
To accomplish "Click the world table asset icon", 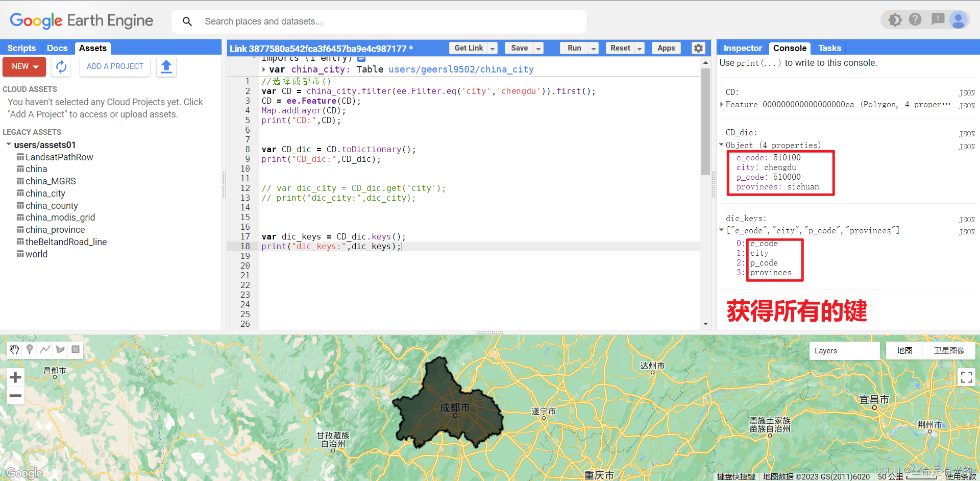I will click(20, 254).
